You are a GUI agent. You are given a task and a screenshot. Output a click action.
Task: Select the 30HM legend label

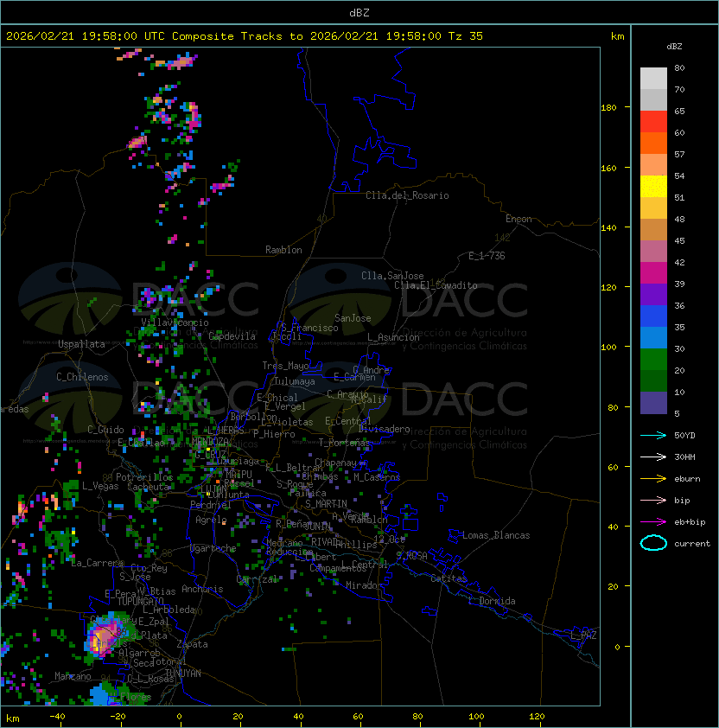point(684,457)
